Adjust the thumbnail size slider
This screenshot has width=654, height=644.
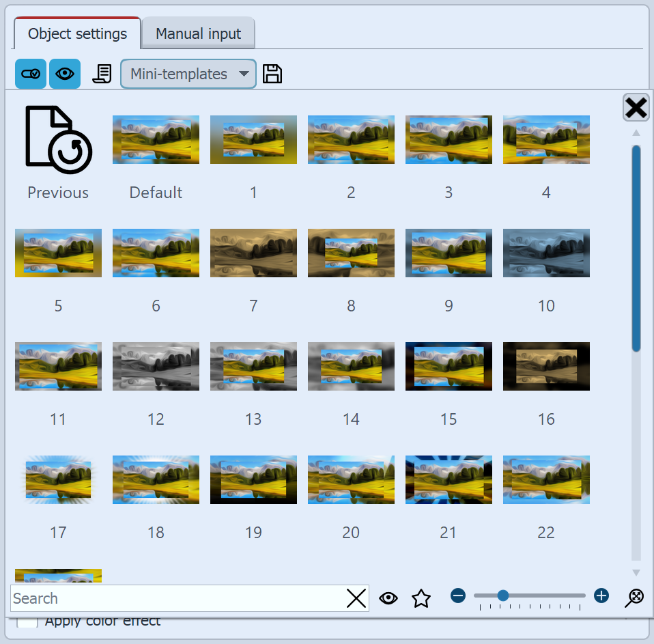coord(503,596)
